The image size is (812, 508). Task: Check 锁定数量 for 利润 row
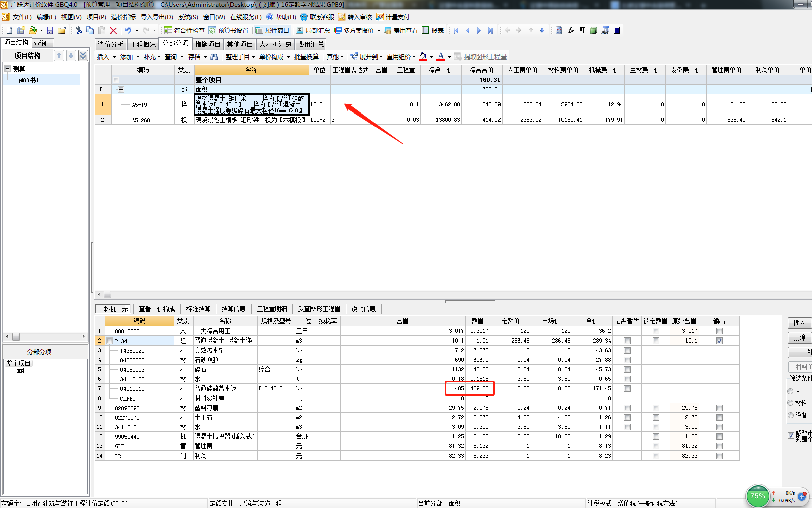[656, 456]
